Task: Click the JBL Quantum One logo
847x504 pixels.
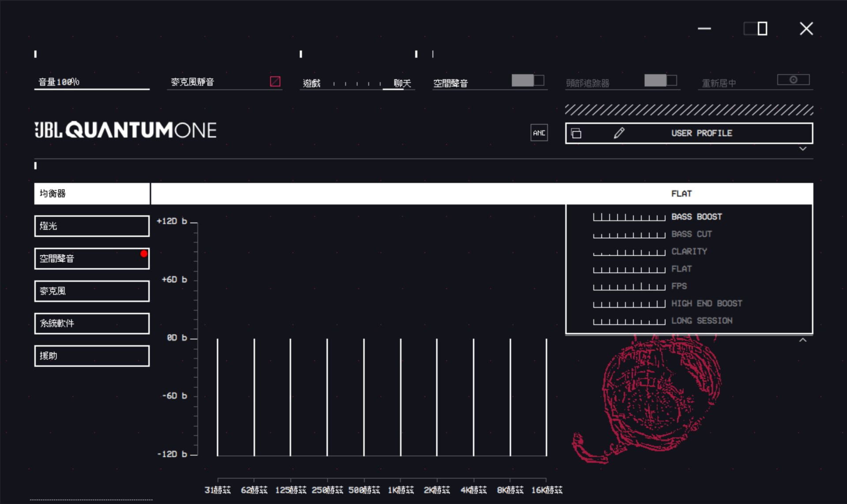Action: (x=125, y=130)
